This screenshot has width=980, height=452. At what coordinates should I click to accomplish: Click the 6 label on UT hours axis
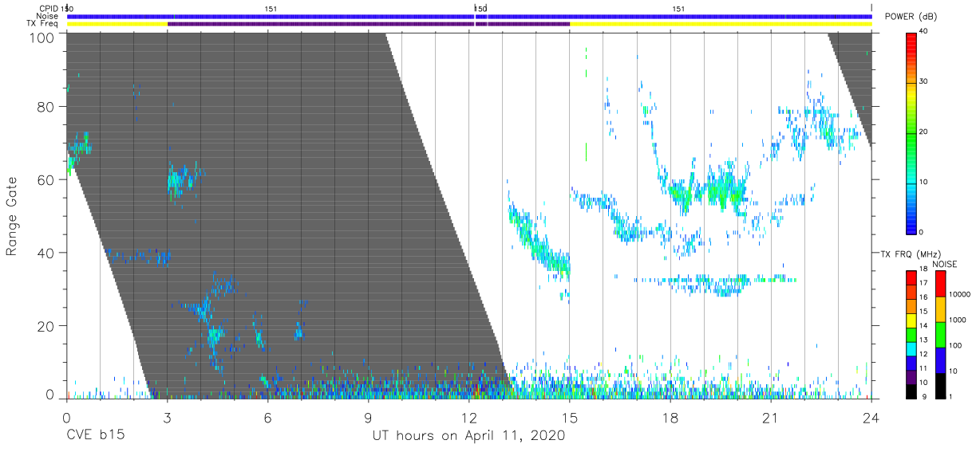267,418
